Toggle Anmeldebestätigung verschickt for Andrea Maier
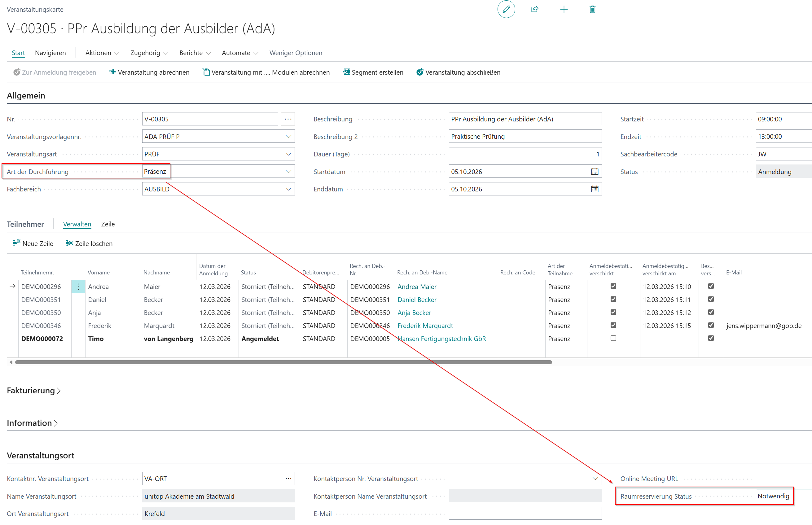 (x=613, y=286)
